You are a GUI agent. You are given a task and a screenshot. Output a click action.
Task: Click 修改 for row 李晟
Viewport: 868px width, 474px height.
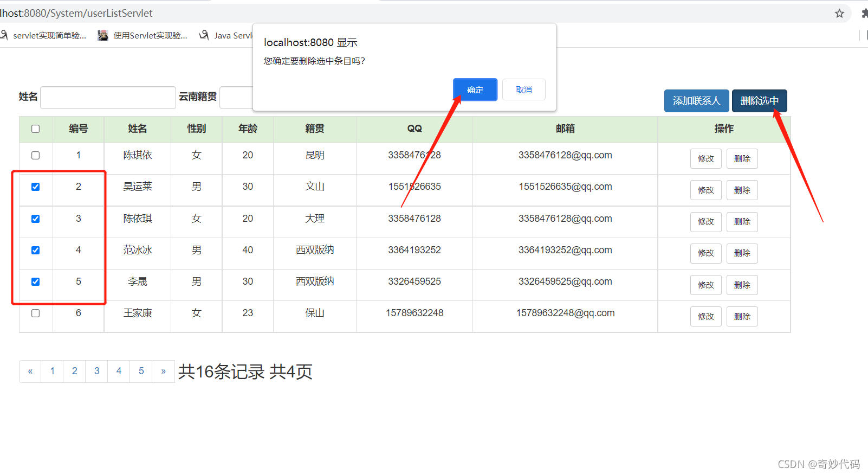[x=706, y=285]
